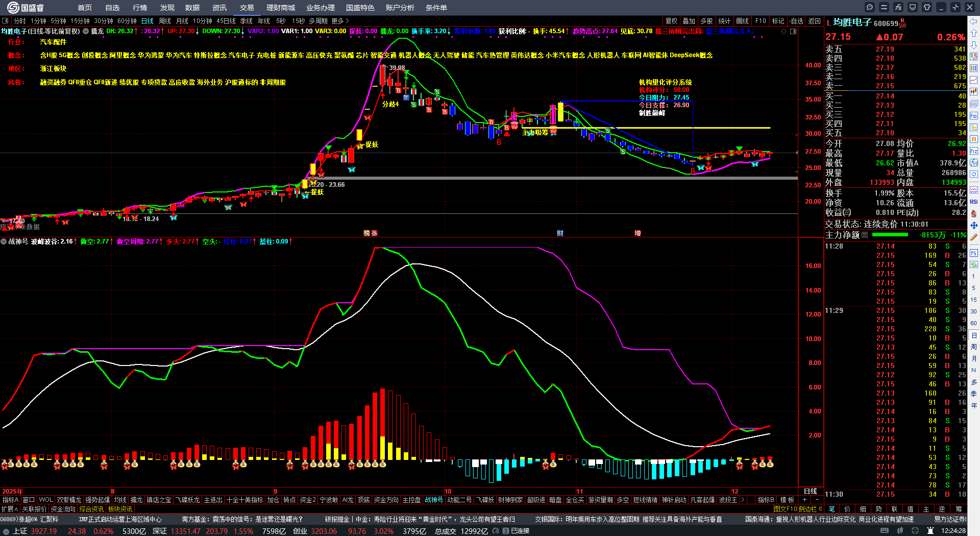
Task: Open the 图文F10 link
Action: click(x=785, y=509)
